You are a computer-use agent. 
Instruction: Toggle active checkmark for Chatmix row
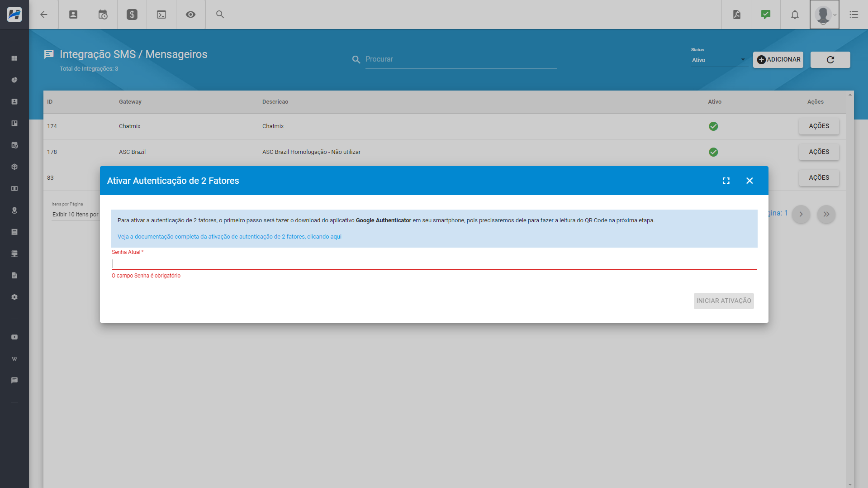713,126
